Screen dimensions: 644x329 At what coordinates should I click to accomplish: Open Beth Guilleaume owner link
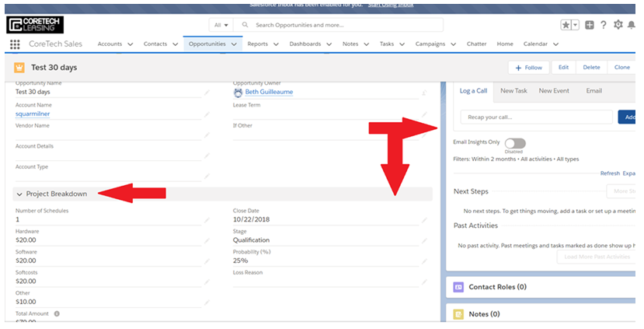pyautogui.click(x=269, y=92)
